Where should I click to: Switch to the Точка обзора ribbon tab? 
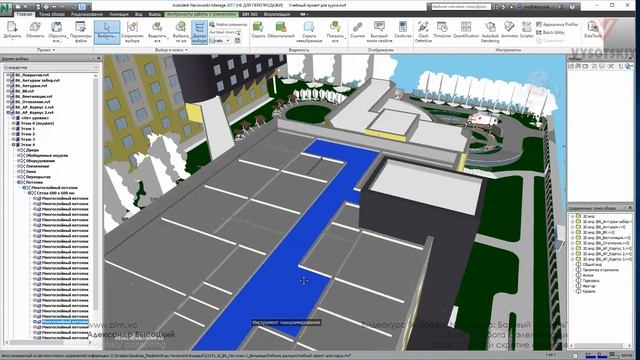(x=52, y=14)
